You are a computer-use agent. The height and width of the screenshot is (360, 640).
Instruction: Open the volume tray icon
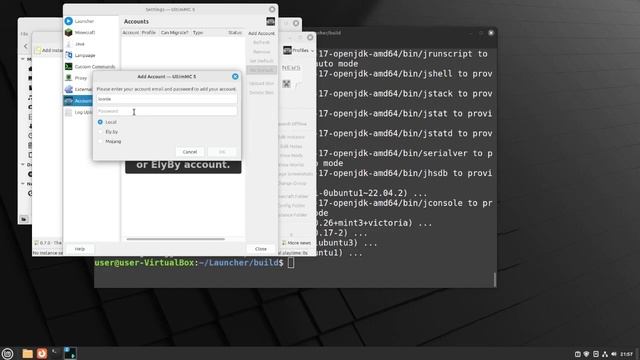(614, 354)
